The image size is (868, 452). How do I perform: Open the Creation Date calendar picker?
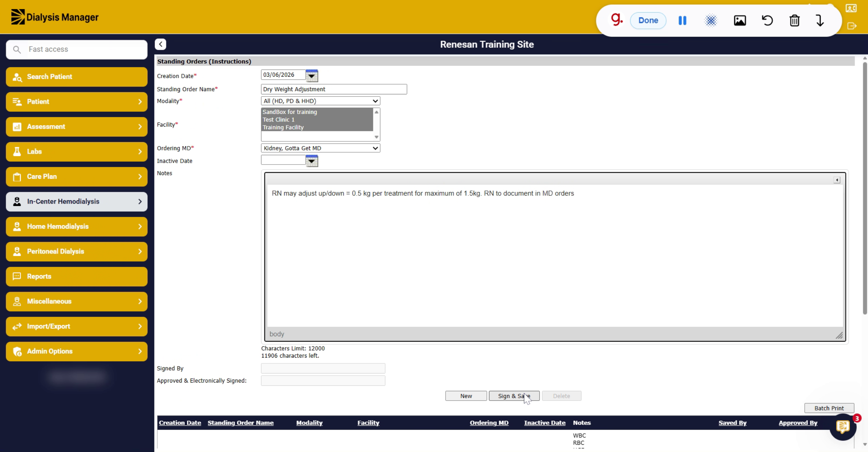pos(312,76)
